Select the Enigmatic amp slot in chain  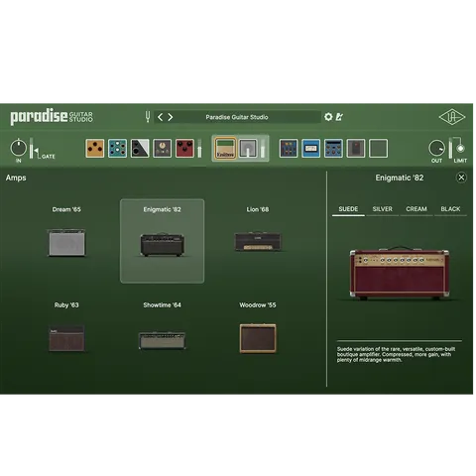(x=225, y=149)
